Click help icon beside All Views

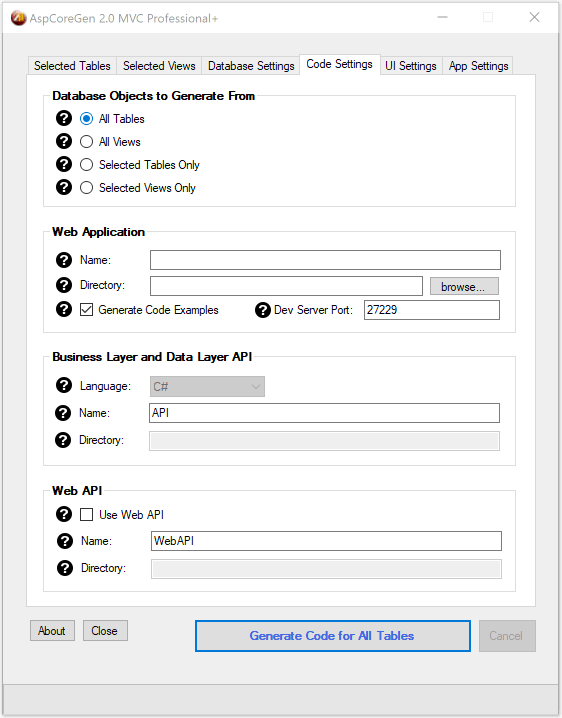64,141
